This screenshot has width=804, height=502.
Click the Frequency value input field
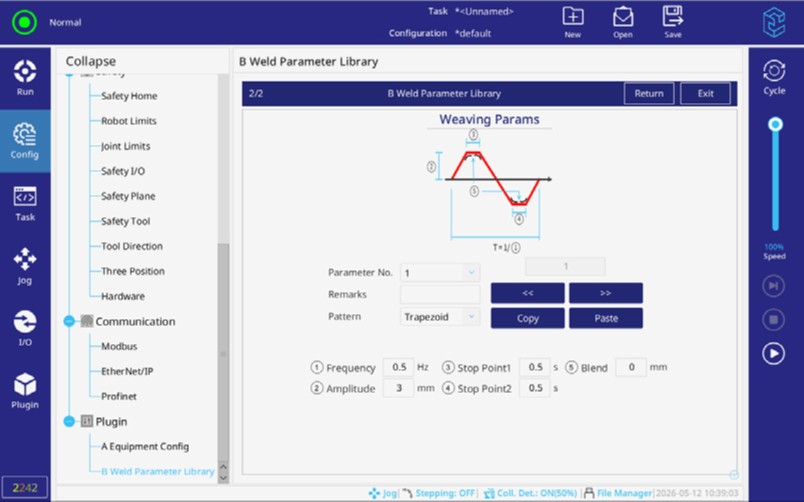click(x=398, y=367)
